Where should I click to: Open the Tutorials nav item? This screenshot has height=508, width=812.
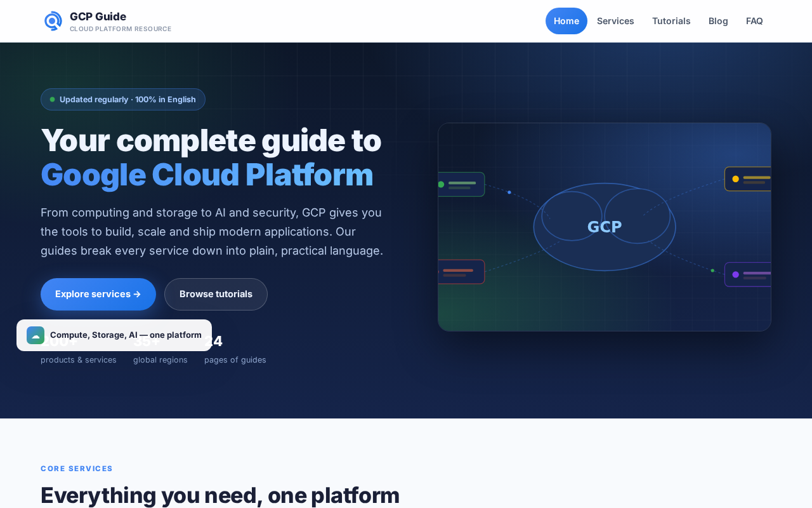click(671, 21)
